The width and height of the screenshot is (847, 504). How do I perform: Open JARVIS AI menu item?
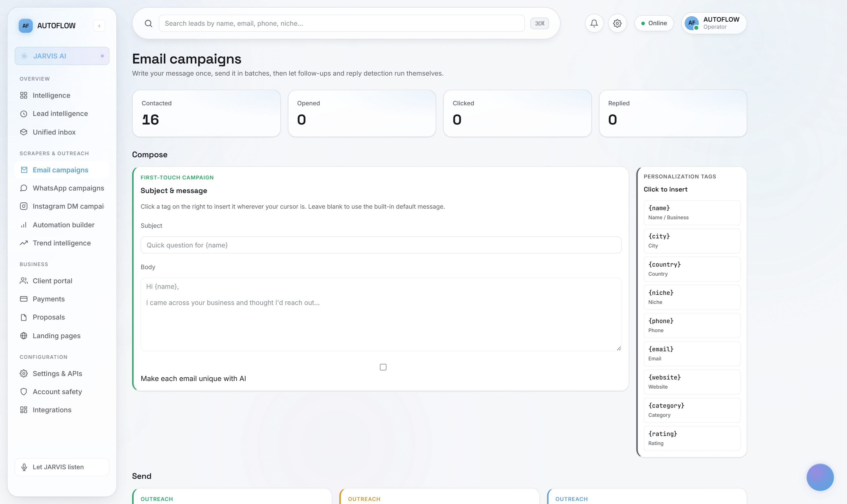click(62, 56)
